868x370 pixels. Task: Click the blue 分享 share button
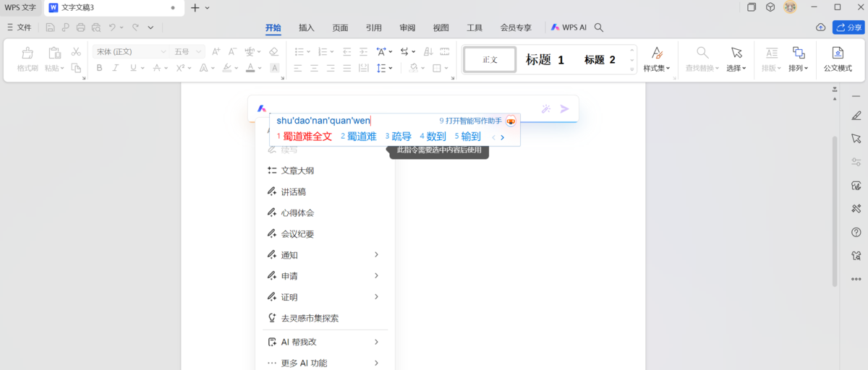click(848, 27)
